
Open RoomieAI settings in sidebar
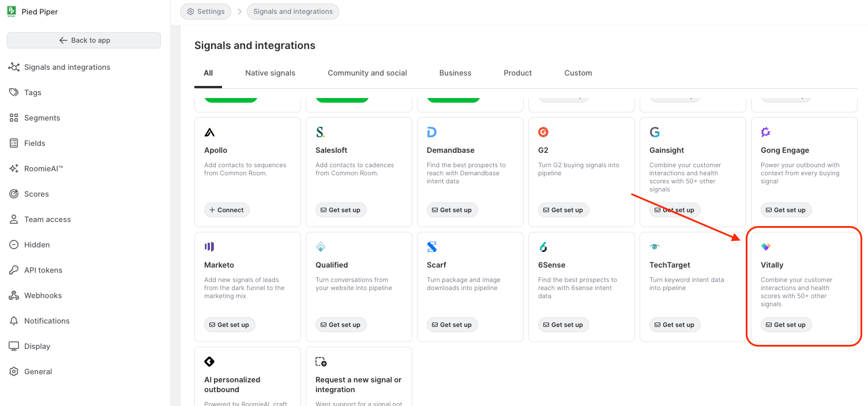tap(43, 168)
